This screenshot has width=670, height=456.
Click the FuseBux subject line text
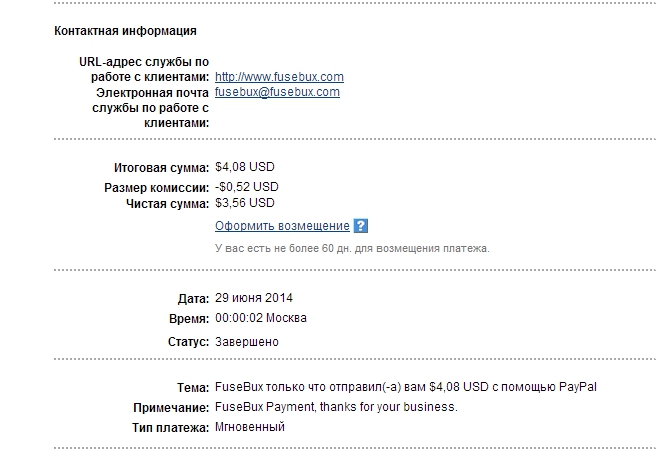click(x=411, y=387)
